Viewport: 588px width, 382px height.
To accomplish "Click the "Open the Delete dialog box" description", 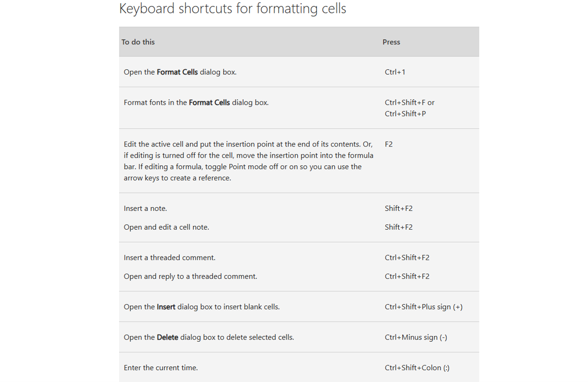I will [x=209, y=337].
